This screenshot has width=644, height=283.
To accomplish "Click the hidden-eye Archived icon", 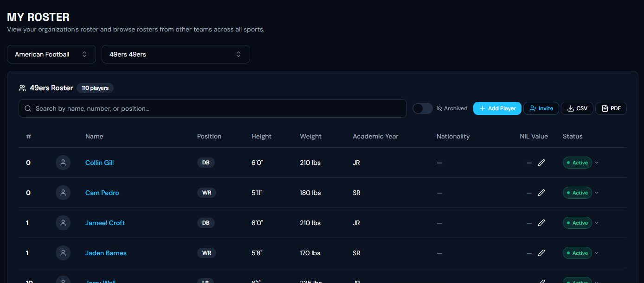I will click(439, 108).
